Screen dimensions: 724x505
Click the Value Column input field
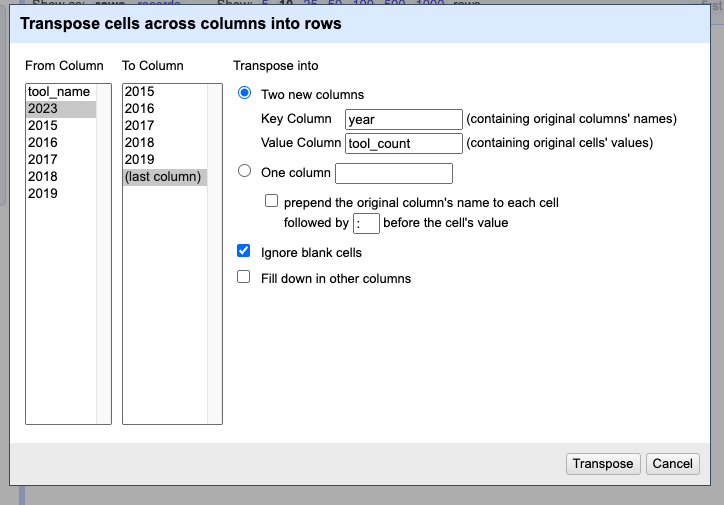point(403,143)
